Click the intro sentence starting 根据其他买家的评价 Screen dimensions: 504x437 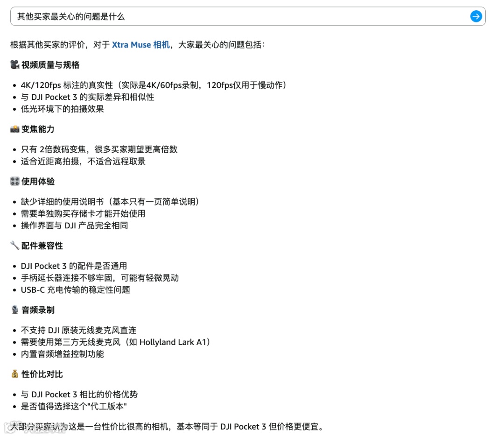click(x=138, y=44)
